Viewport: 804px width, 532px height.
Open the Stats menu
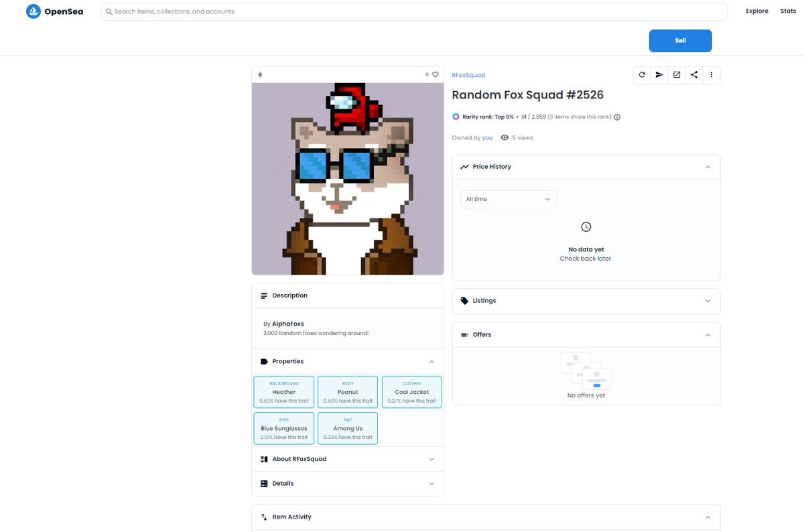click(788, 11)
